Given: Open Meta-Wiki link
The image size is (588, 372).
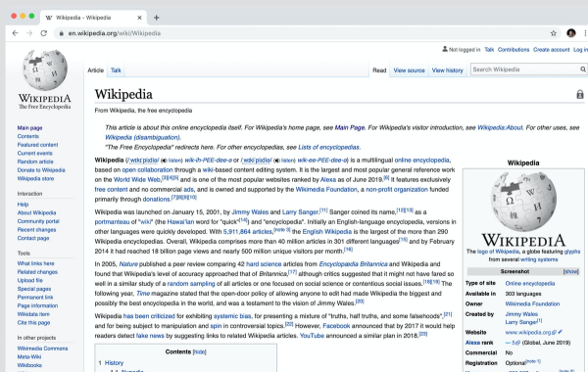Looking at the screenshot, I should [29, 356].
